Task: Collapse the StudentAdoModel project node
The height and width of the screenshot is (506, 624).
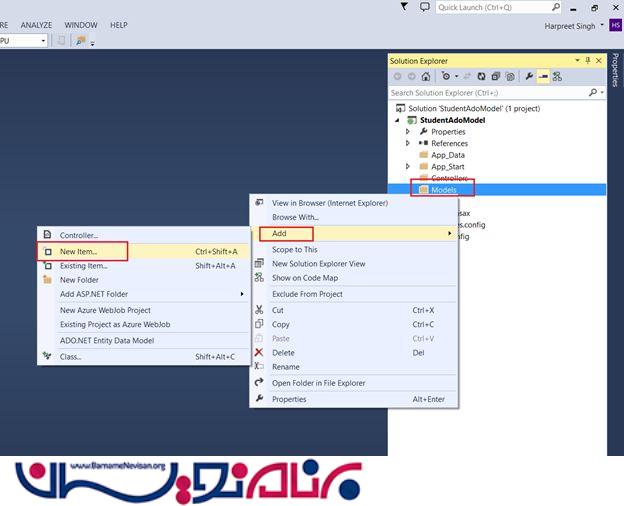Action: 397,120
